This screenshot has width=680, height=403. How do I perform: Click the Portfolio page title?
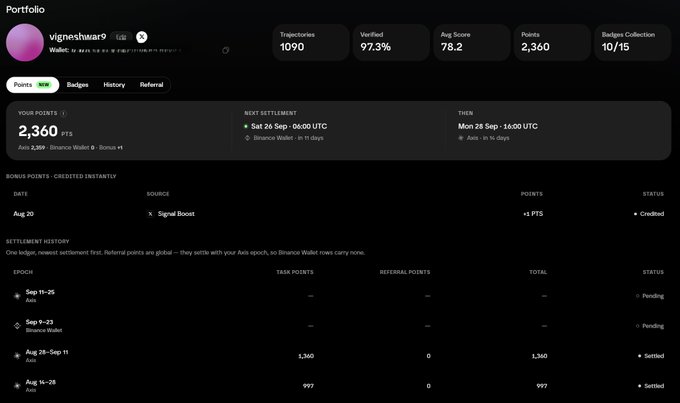pos(25,9)
